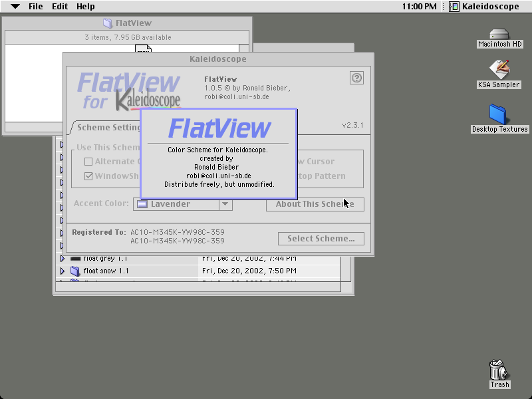The image size is (532, 399).
Task: Select the float snow 1.1 folder icon
Action: pos(75,271)
